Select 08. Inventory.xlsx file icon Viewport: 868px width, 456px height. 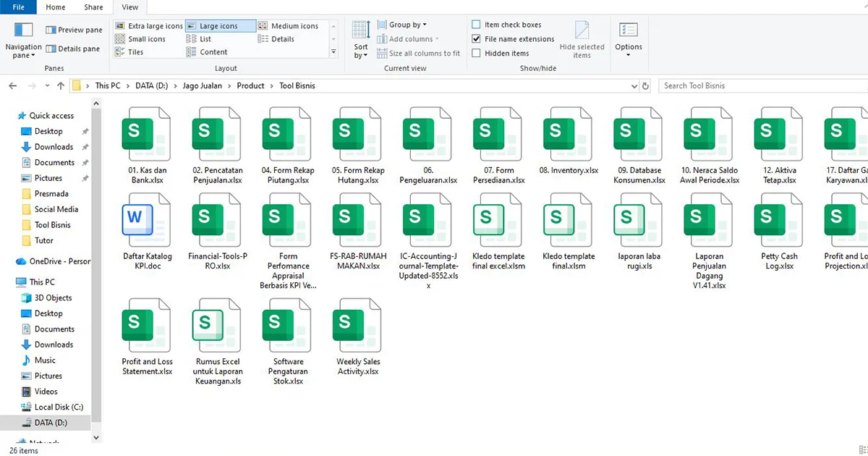[568, 135]
